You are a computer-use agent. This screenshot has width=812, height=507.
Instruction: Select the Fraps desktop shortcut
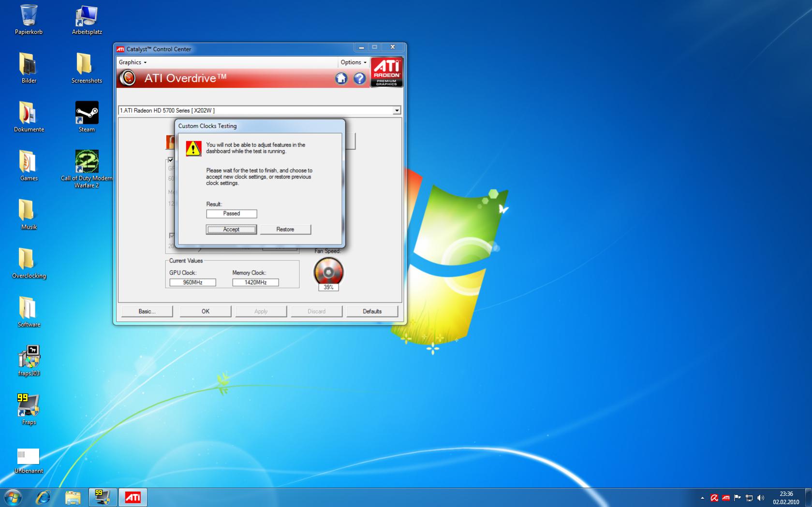point(29,409)
